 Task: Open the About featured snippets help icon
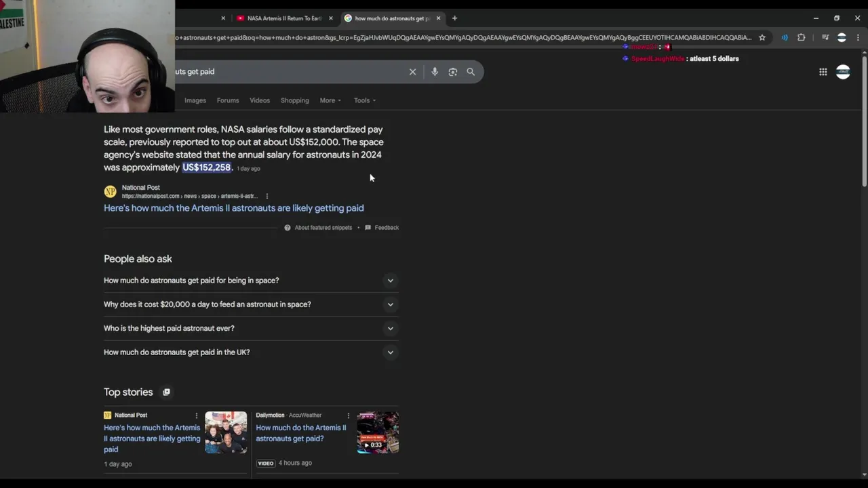pyautogui.click(x=288, y=228)
